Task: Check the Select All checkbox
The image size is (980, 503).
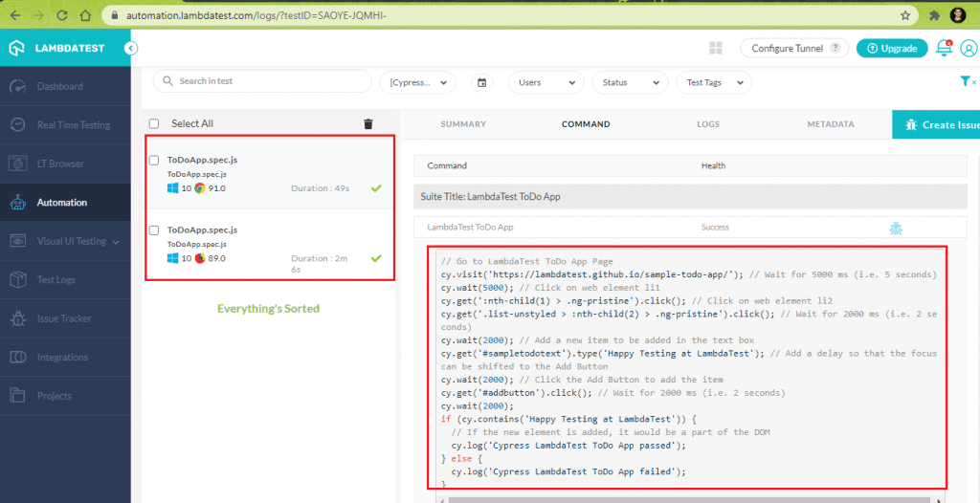Action: coord(154,123)
